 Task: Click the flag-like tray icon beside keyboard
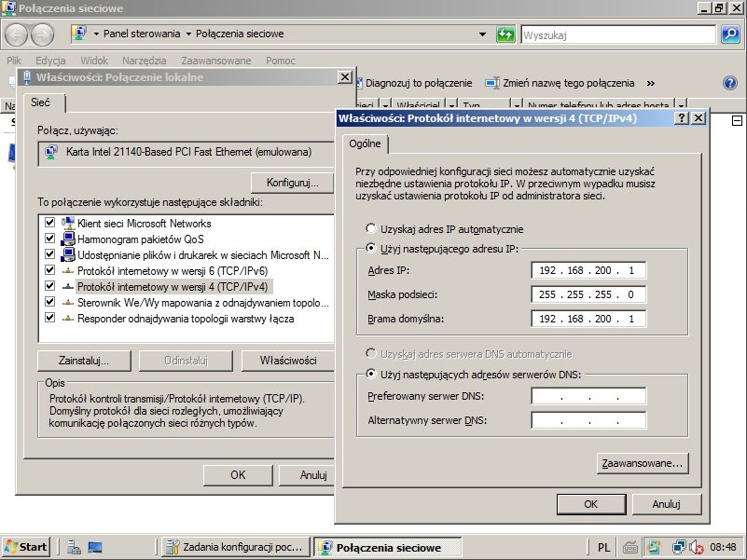pos(654,547)
